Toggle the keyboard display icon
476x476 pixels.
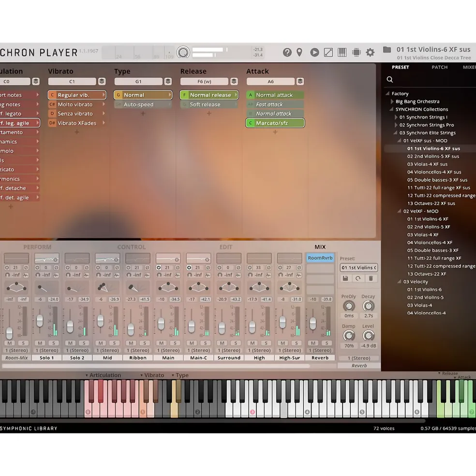click(x=342, y=53)
